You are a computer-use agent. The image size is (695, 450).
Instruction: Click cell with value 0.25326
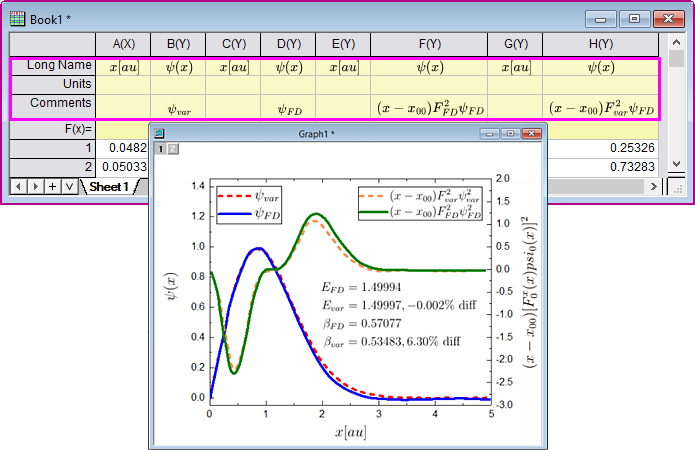pos(603,148)
